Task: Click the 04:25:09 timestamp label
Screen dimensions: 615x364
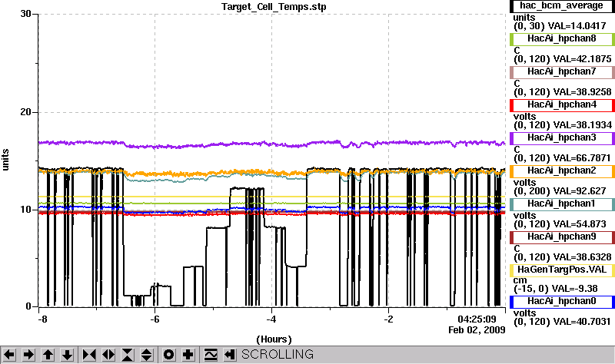Action: (477, 319)
